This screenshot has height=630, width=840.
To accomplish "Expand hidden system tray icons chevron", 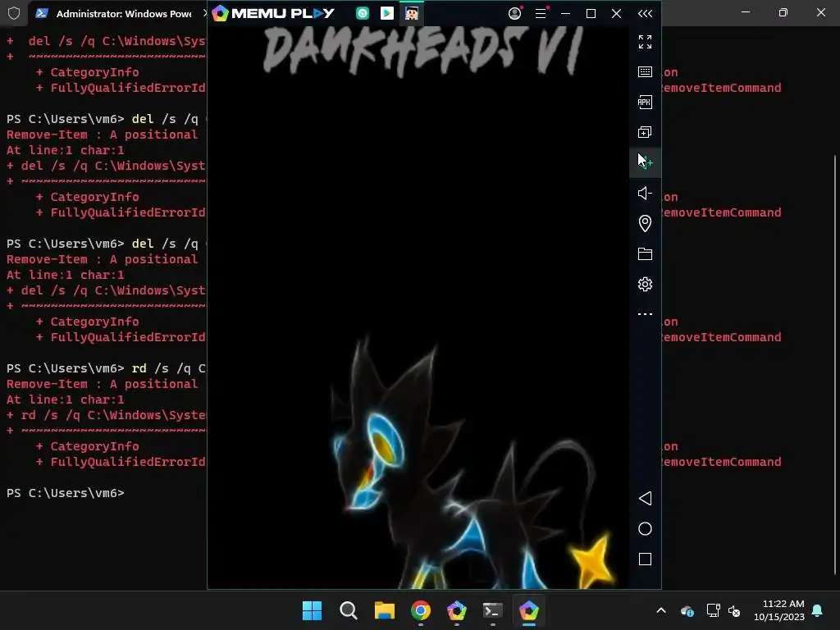I will pos(661,610).
